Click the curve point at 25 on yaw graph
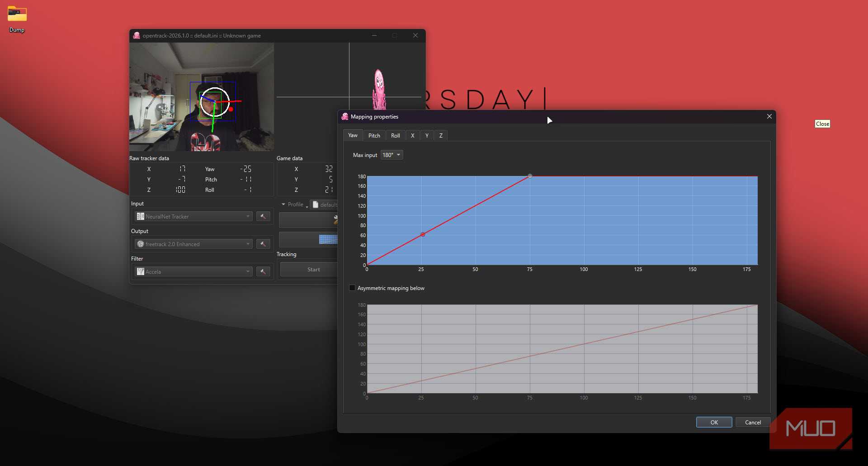868x466 pixels. (423, 234)
